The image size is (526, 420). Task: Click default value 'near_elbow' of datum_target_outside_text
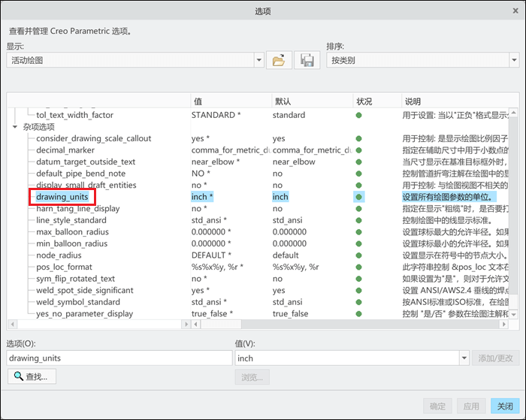pyautogui.click(x=294, y=162)
